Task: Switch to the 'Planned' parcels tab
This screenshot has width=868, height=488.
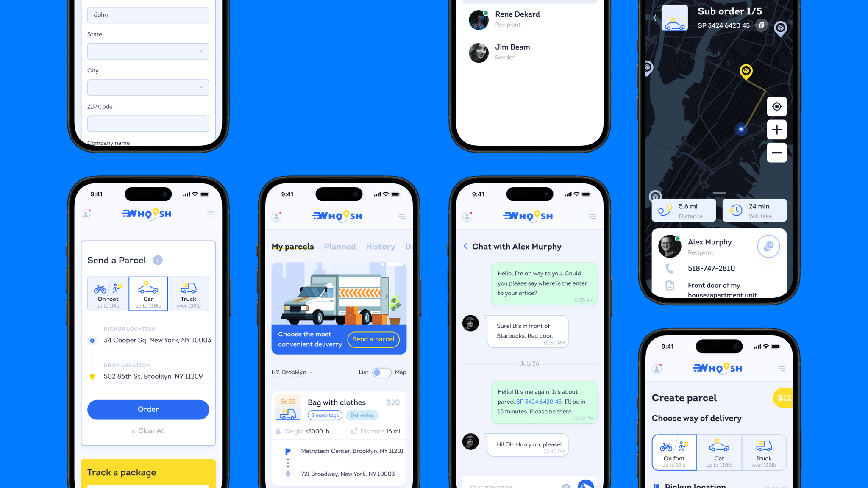Action: [x=339, y=246]
